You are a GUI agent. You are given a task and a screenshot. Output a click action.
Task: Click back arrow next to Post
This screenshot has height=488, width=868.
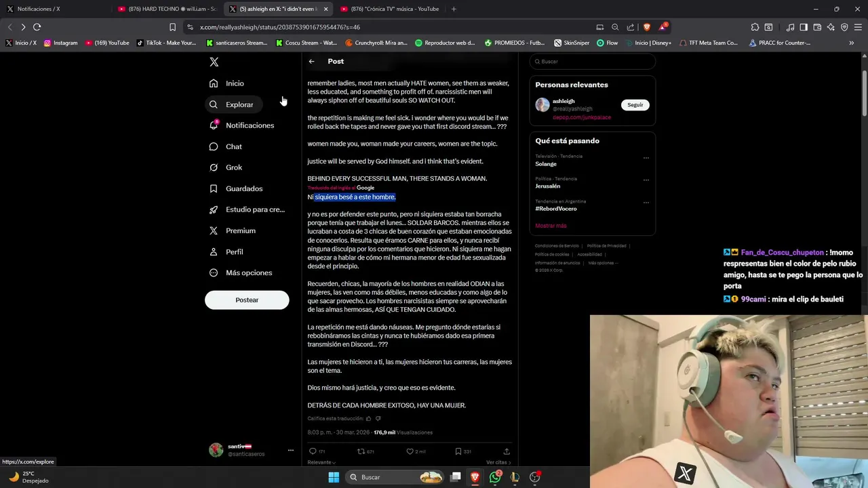(x=311, y=61)
